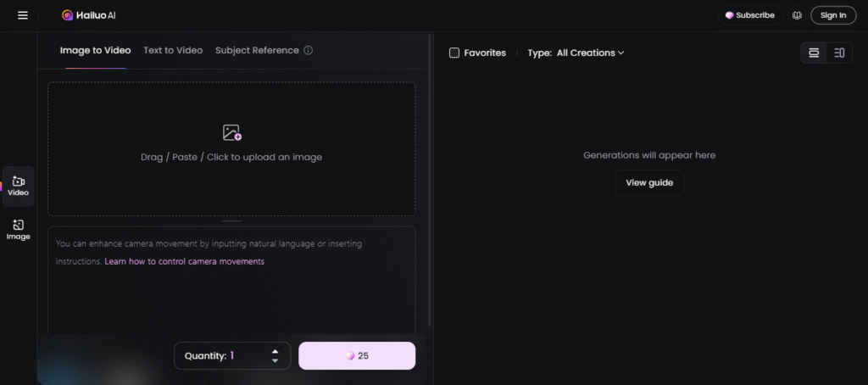Click the Hailuo AI logo
The image size is (868, 385).
[90, 15]
